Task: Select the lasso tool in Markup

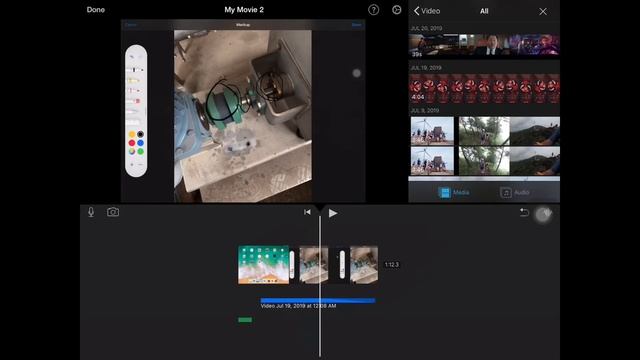Action: tap(133, 111)
